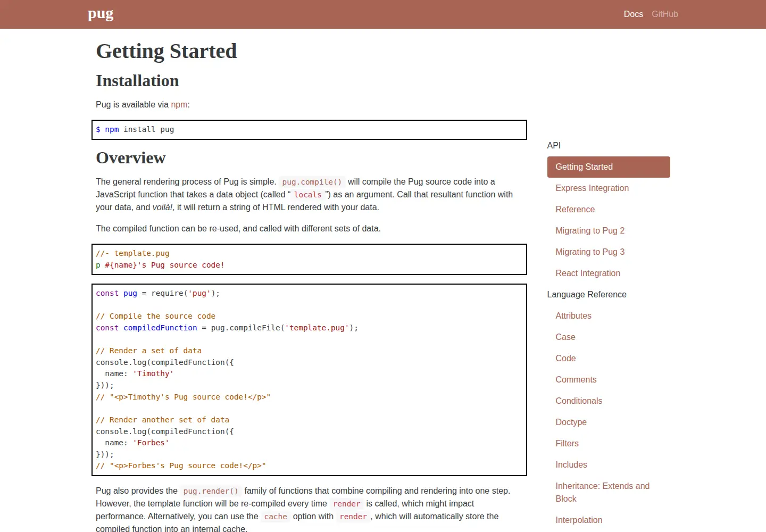Click the '// Compile the source code' comment
Viewport: 766px width, 532px height.
(156, 317)
